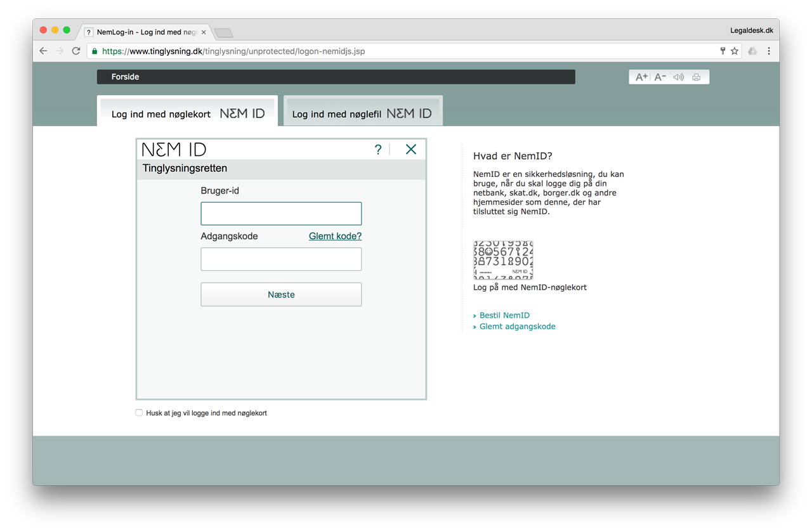812x532 pixels.
Task: Focus the Bruger-id input field
Action: (x=281, y=214)
